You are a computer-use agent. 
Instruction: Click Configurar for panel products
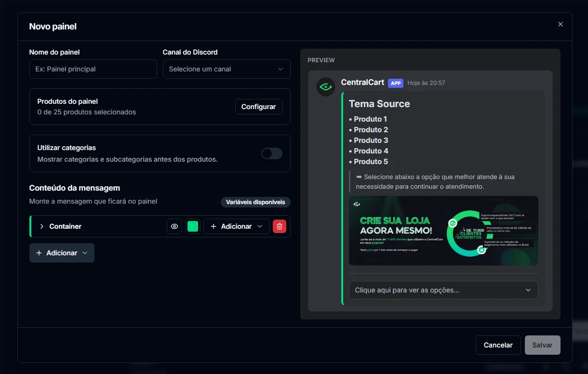click(x=259, y=107)
